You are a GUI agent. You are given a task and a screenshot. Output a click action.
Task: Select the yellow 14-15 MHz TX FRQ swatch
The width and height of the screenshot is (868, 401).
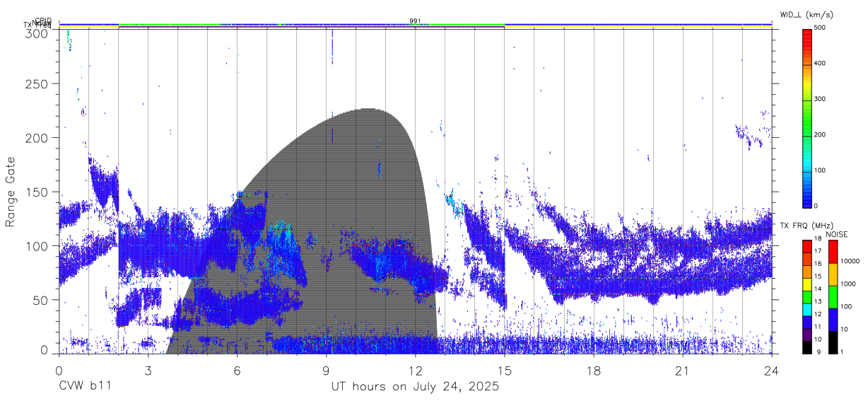click(807, 284)
